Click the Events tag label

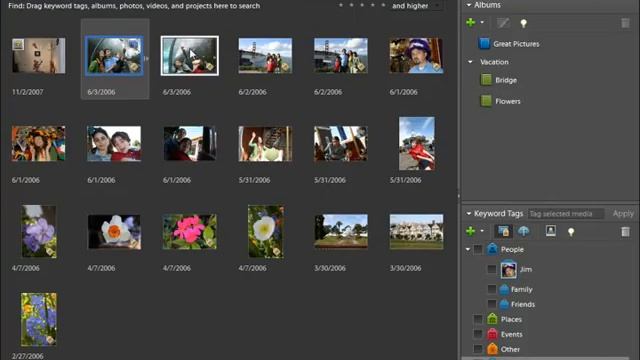[512, 334]
